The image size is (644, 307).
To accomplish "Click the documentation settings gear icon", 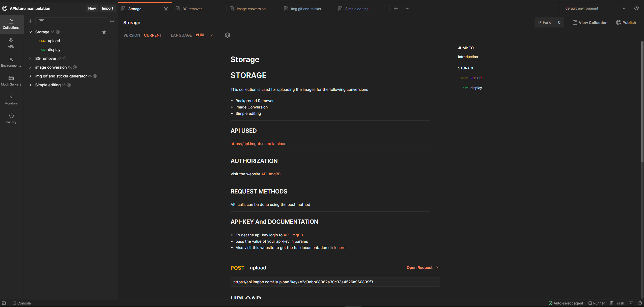I will 227,35.
